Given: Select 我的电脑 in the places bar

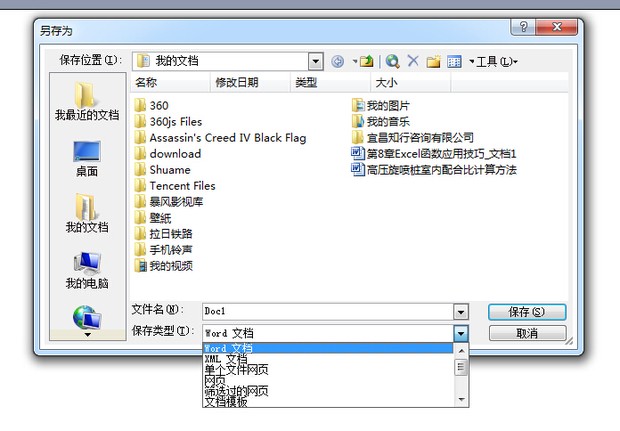Looking at the screenshot, I should tap(86, 270).
